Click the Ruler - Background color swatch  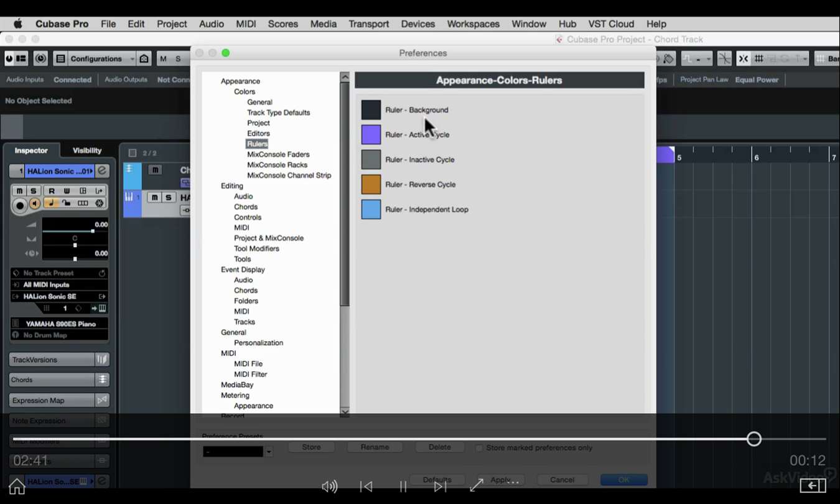tap(371, 110)
